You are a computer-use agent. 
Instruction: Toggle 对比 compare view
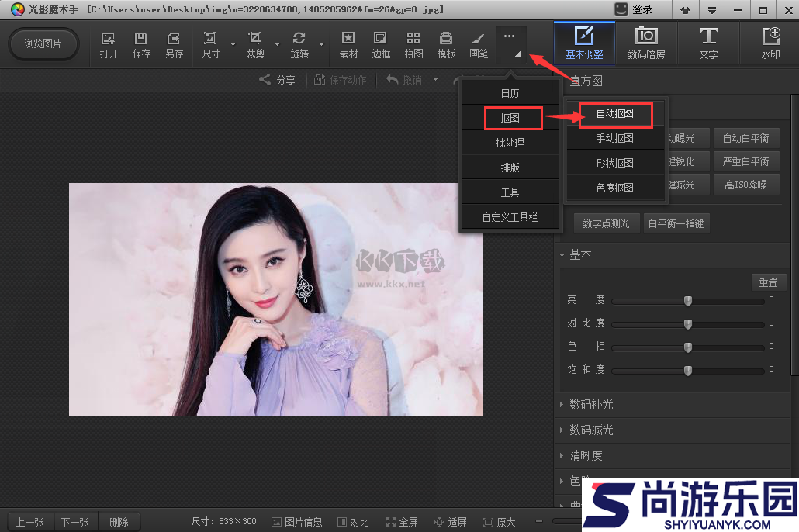tap(353, 522)
